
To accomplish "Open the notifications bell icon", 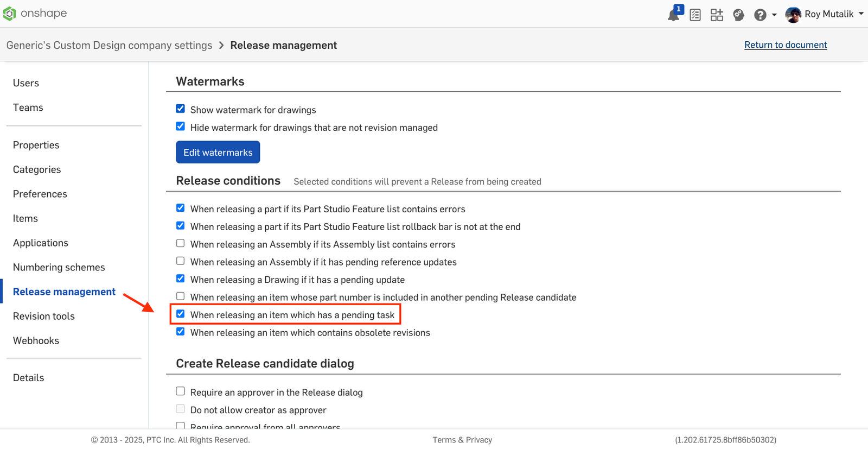I will tap(673, 15).
